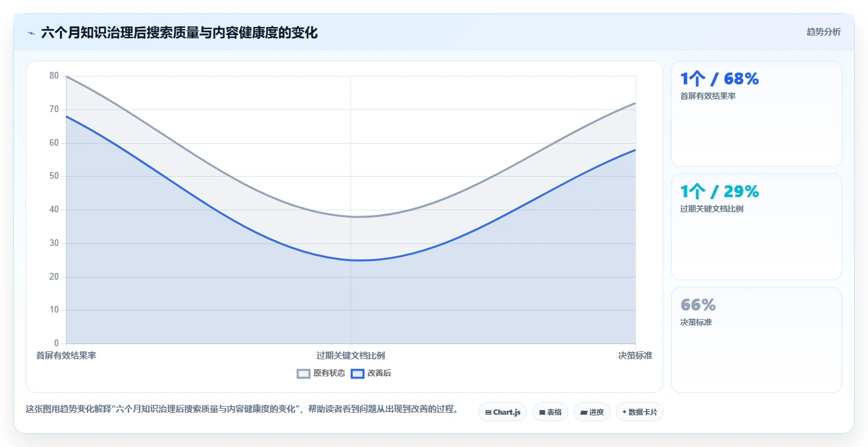868x447 pixels.
Task: Select the 决策标准 caption under 66%
Action: pyautogui.click(x=696, y=322)
